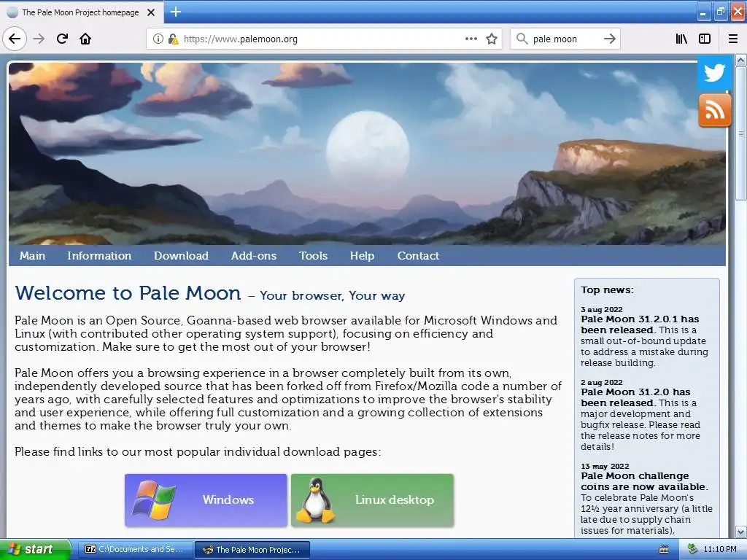Click the network tray icon beside clock
Image resolution: width=747 pixels, height=560 pixels.
point(692,549)
